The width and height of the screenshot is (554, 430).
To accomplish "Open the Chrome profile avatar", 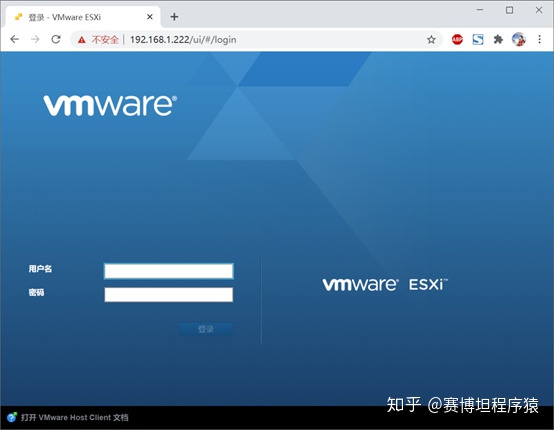I will (519, 39).
